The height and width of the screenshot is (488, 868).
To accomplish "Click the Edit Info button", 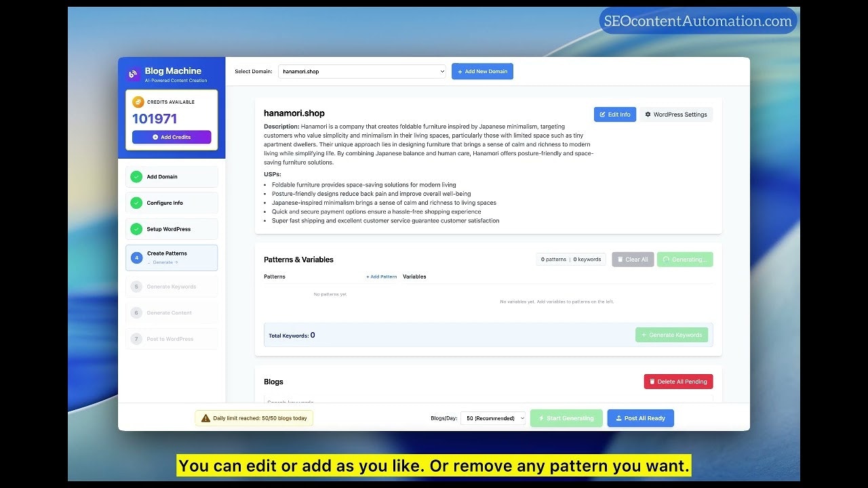I will [x=615, y=115].
